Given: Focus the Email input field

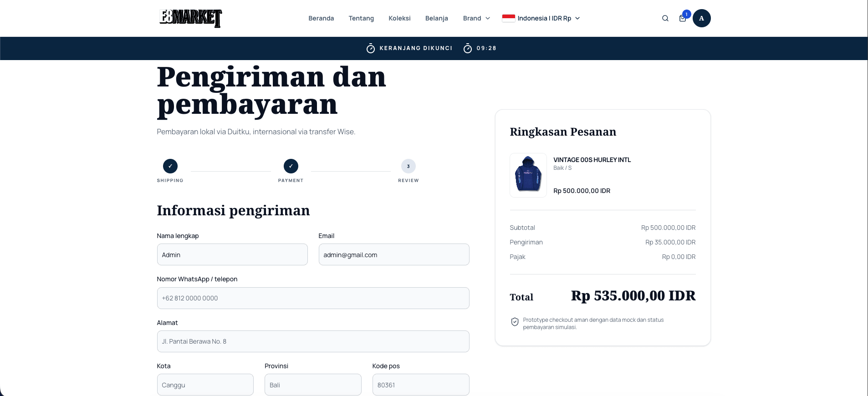Looking at the screenshot, I should [394, 254].
